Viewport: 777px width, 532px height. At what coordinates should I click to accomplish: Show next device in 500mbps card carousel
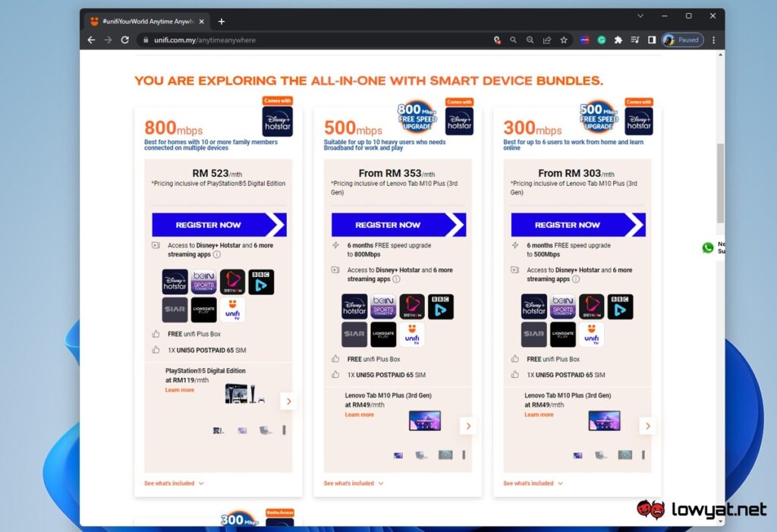click(468, 427)
